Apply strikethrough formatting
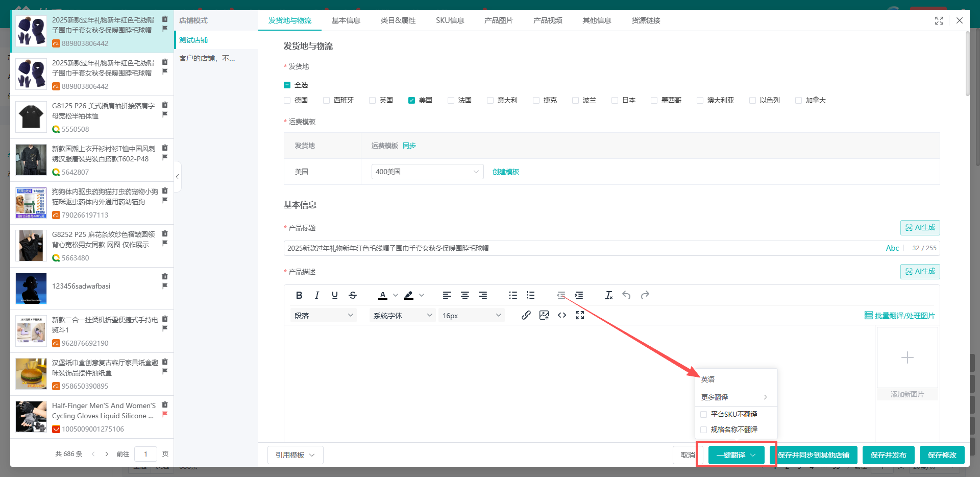980x477 pixels. point(353,295)
